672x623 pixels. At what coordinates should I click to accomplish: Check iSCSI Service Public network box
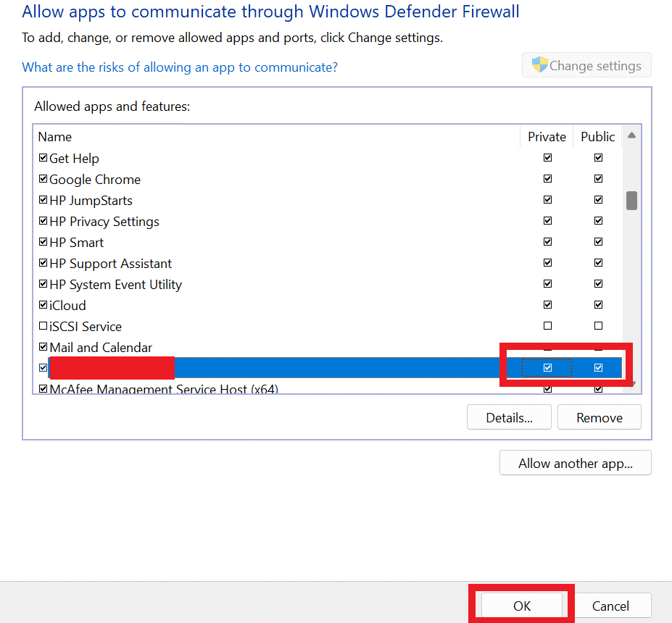598,326
